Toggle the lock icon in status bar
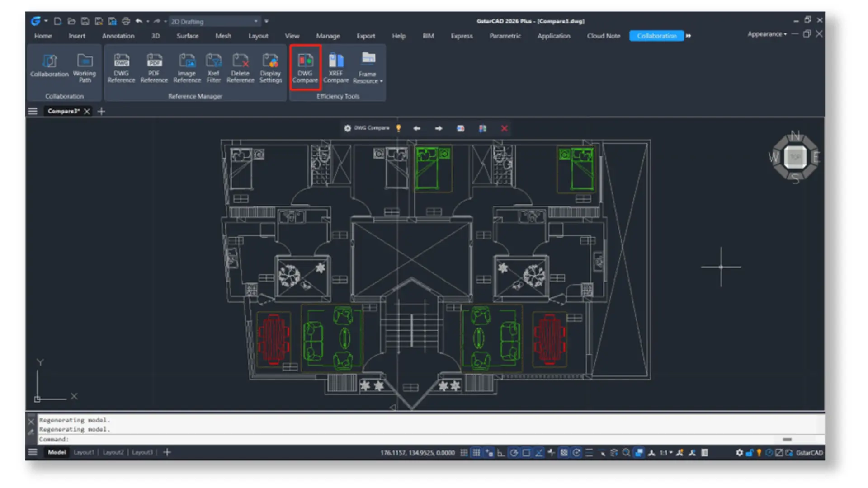Viewport: 868px width, 488px height. pyautogui.click(x=750, y=453)
